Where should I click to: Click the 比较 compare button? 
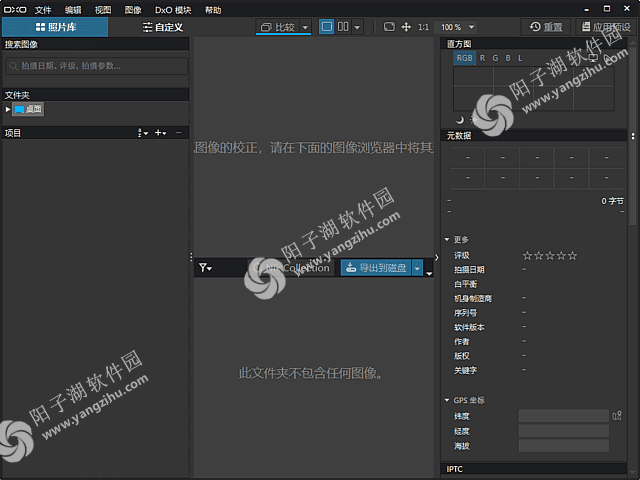click(278, 27)
